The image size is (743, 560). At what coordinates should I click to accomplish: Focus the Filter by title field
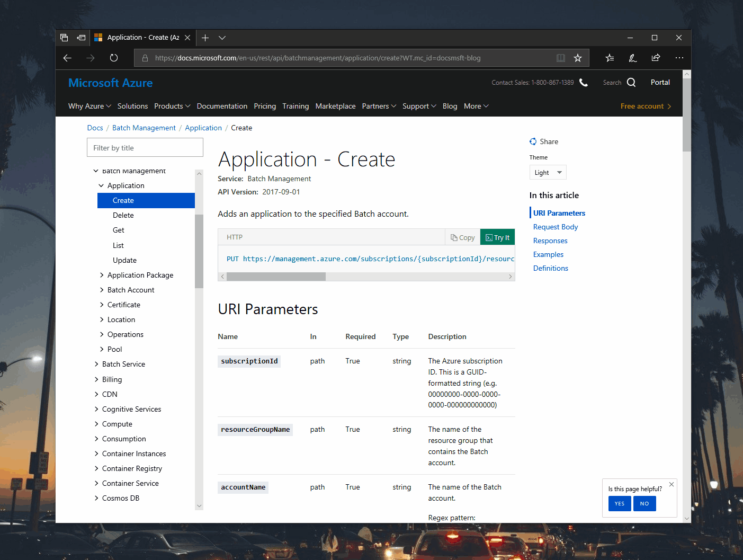click(145, 148)
